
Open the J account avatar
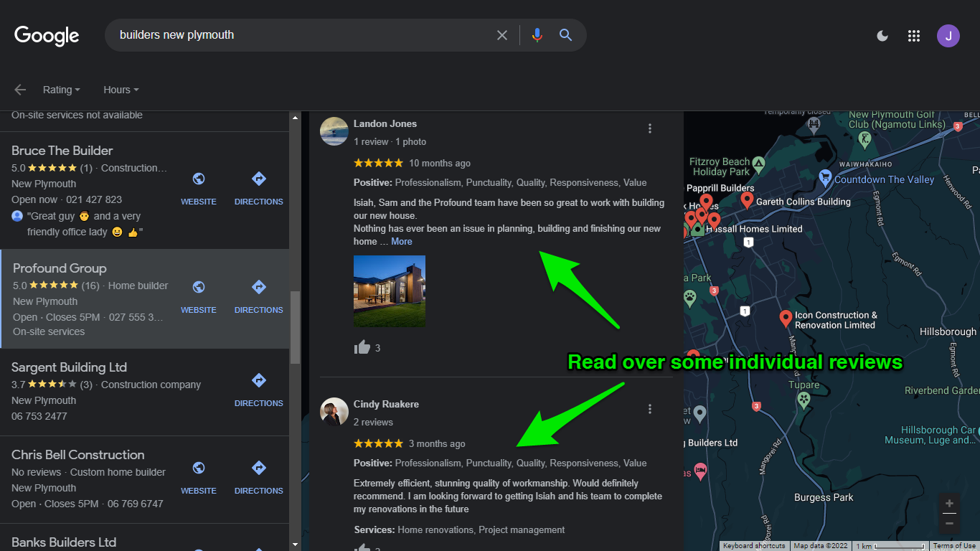948,36
